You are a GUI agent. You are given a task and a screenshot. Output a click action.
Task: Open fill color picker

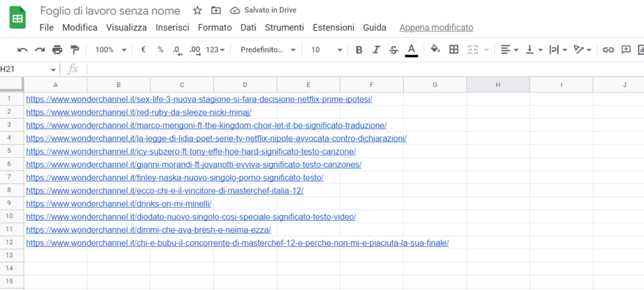435,49
